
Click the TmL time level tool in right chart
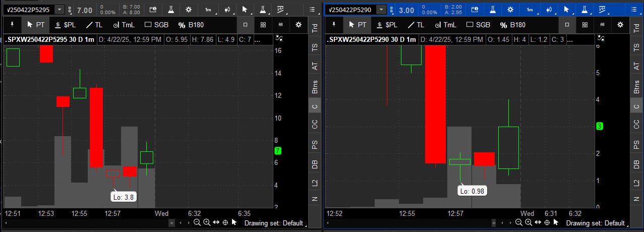coord(445,25)
